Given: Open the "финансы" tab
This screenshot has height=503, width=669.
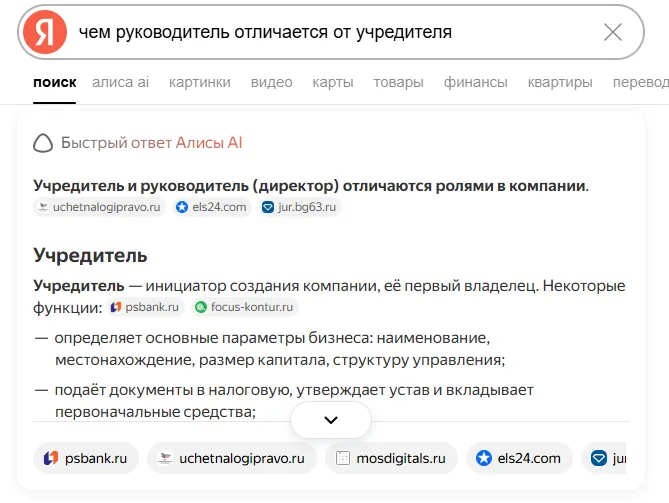Looking at the screenshot, I should [475, 82].
